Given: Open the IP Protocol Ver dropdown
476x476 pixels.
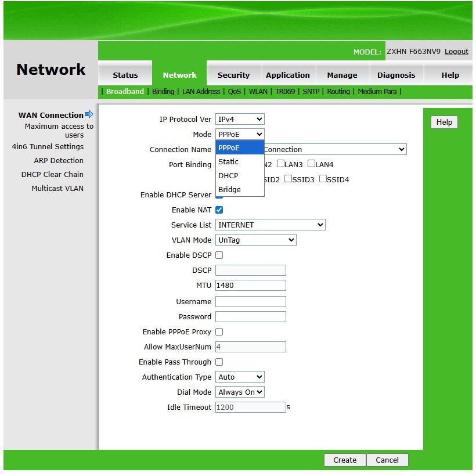Looking at the screenshot, I should pos(240,120).
